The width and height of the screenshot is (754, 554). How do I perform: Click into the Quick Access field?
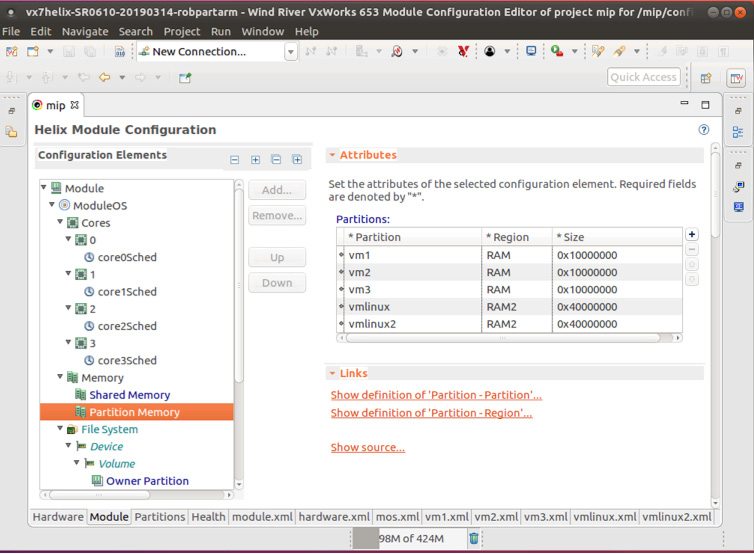coord(643,77)
